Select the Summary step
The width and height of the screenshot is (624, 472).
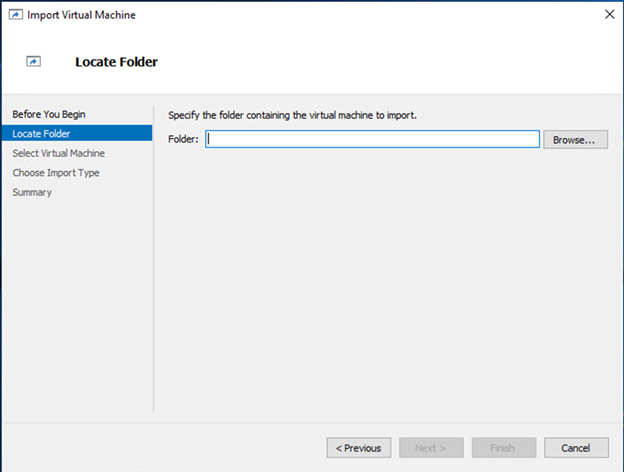(32, 192)
